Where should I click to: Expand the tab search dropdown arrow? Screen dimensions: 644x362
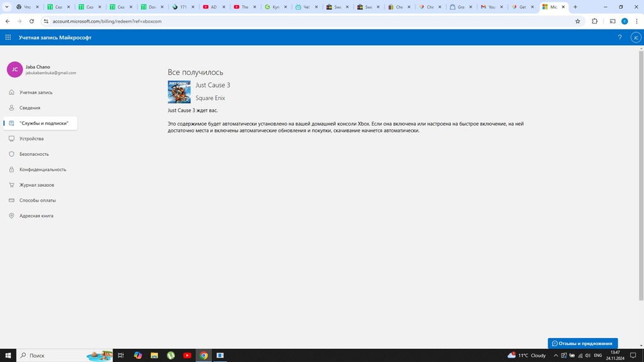coord(6,7)
